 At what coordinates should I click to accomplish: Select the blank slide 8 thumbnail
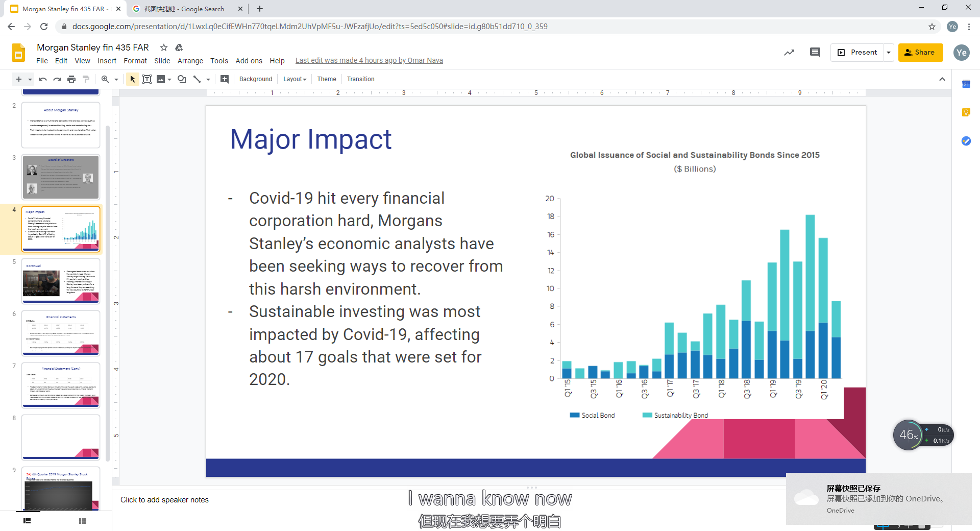pyautogui.click(x=61, y=438)
